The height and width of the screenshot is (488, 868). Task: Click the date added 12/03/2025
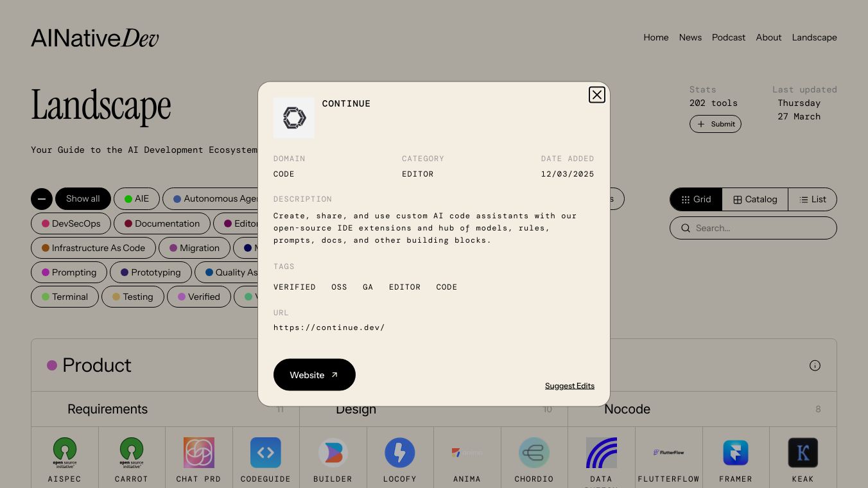click(568, 174)
